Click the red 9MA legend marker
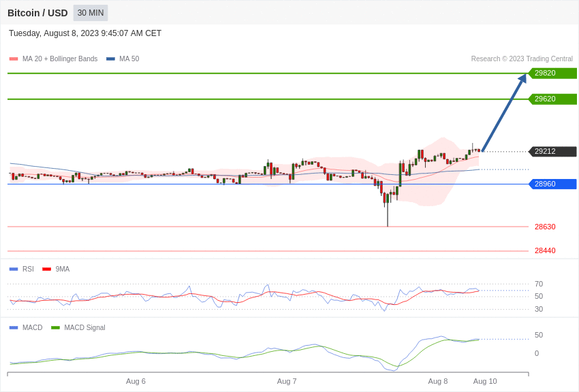Image resolution: width=579 pixels, height=392 pixels. (x=47, y=269)
